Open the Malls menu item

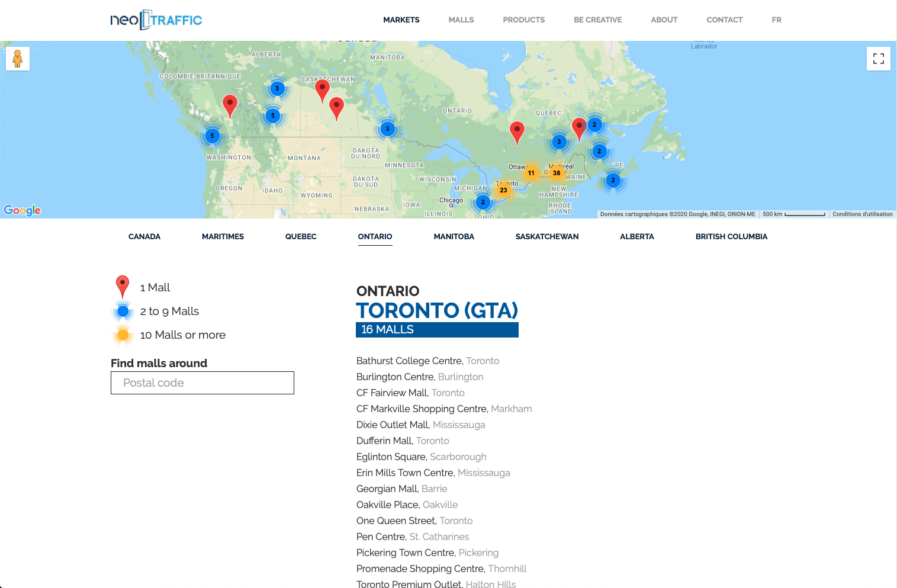point(461,20)
